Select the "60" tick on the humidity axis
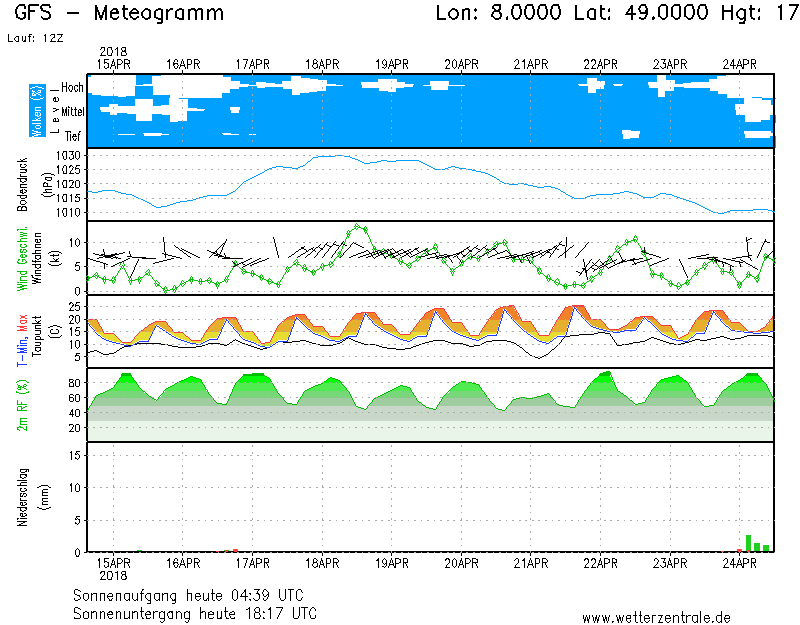The height and width of the screenshot is (625, 800). point(75,398)
